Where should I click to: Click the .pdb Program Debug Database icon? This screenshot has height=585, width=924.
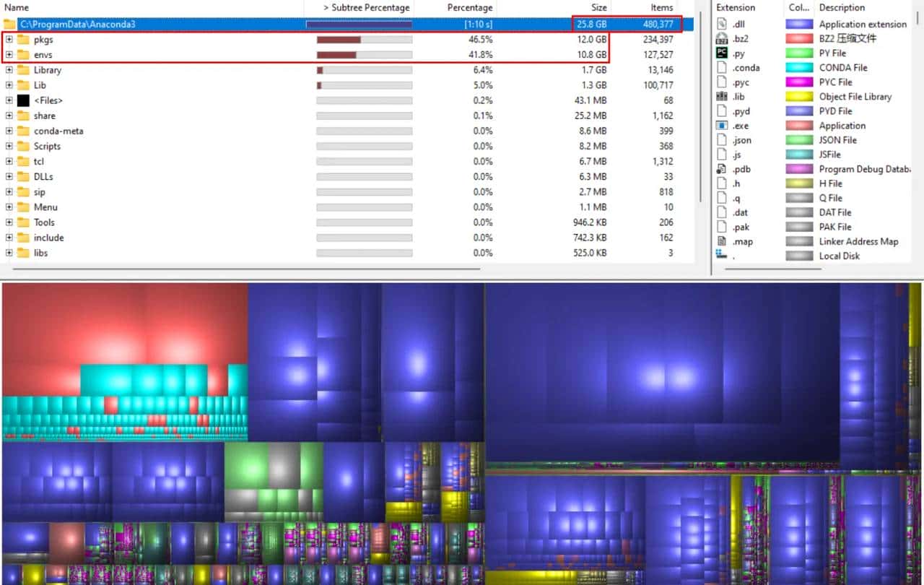tap(723, 168)
